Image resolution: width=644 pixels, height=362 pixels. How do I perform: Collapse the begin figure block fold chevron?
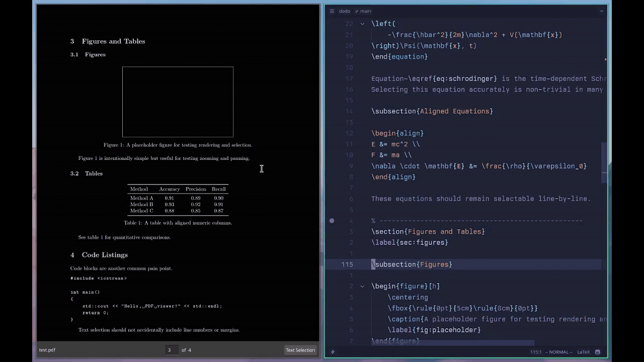(x=362, y=286)
